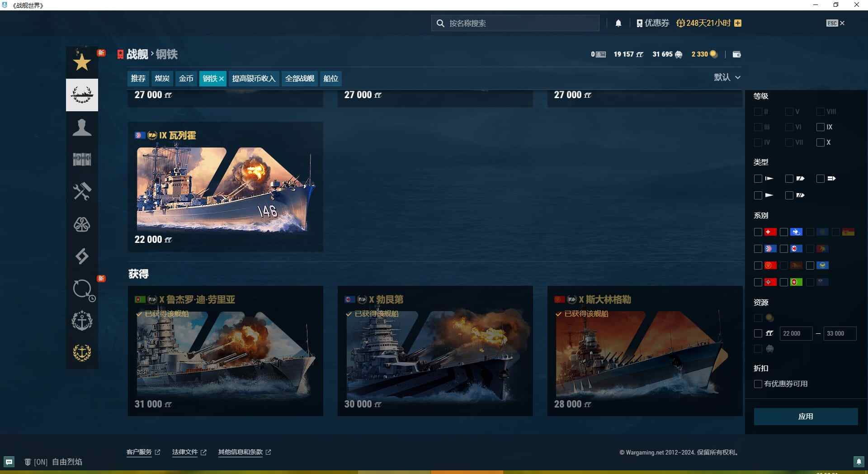The image size is (868, 474).
Task: Open the wallet icon next to currencies
Action: pyautogui.click(x=737, y=54)
